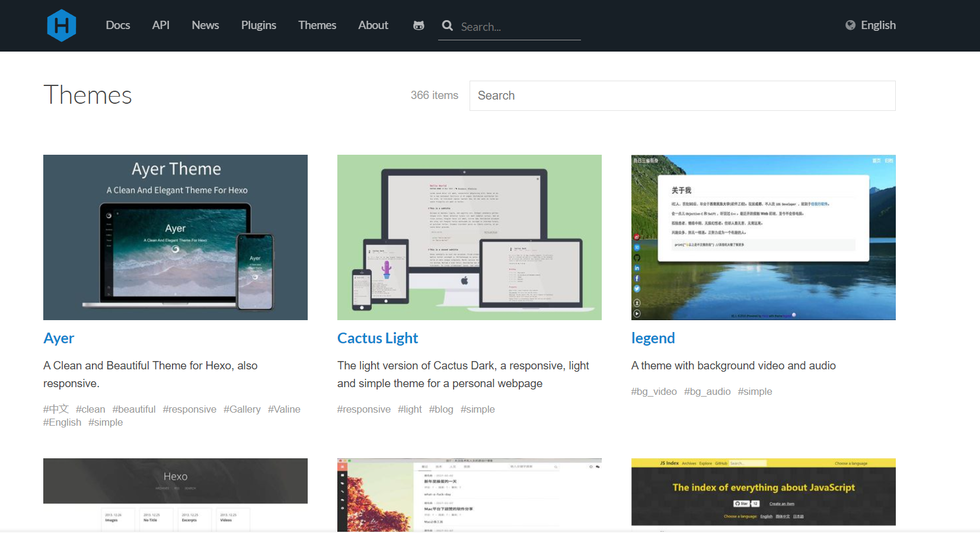Image resolution: width=980 pixels, height=533 pixels.
Task: Open the Cactus Light theme link
Action: [378, 338]
